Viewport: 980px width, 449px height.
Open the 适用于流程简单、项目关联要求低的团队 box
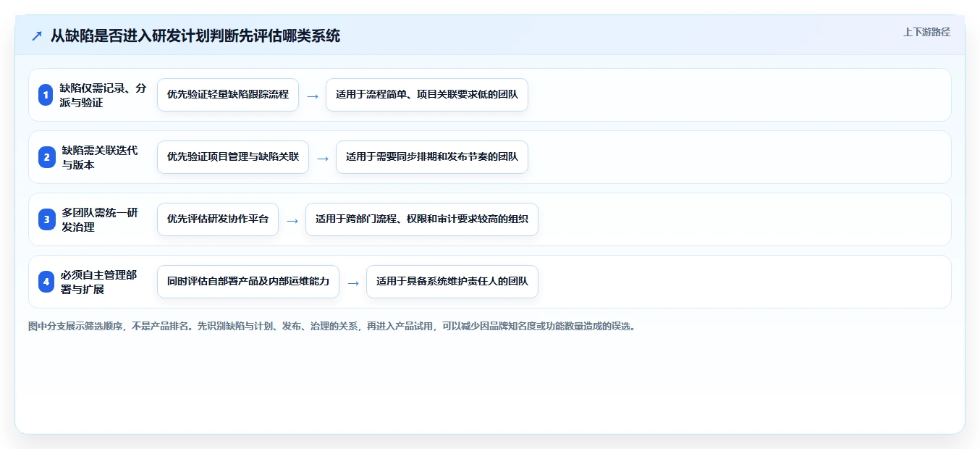click(427, 95)
